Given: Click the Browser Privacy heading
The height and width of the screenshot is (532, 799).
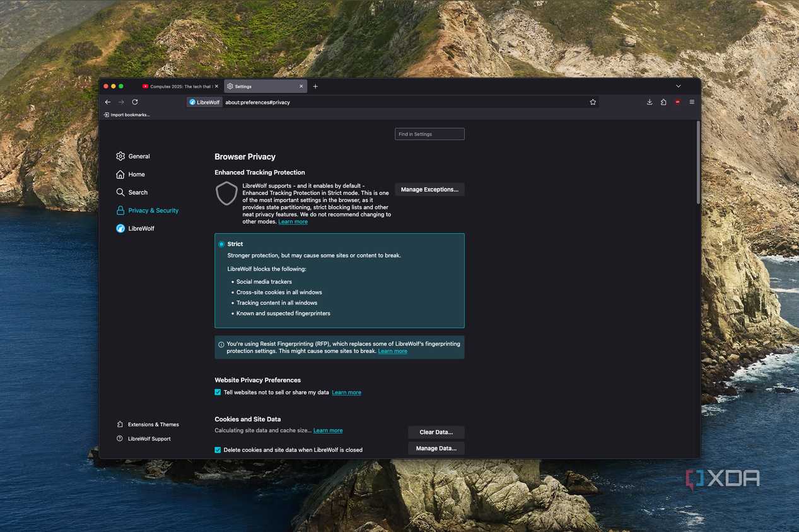Looking at the screenshot, I should (x=245, y=157).
